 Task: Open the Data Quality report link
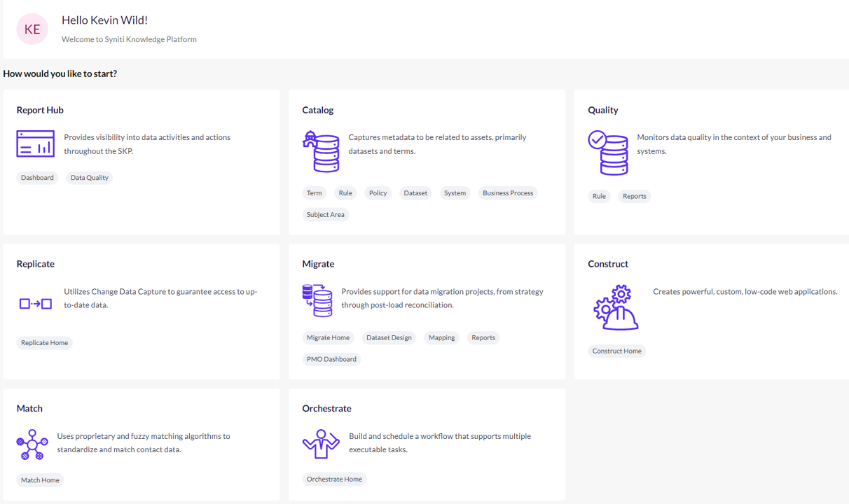(89, 177)
